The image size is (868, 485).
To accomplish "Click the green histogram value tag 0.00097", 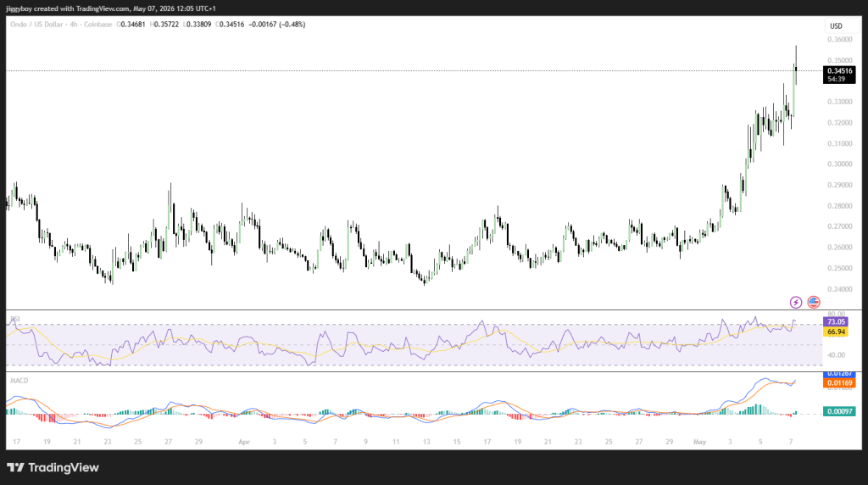I will coord(840,411).
